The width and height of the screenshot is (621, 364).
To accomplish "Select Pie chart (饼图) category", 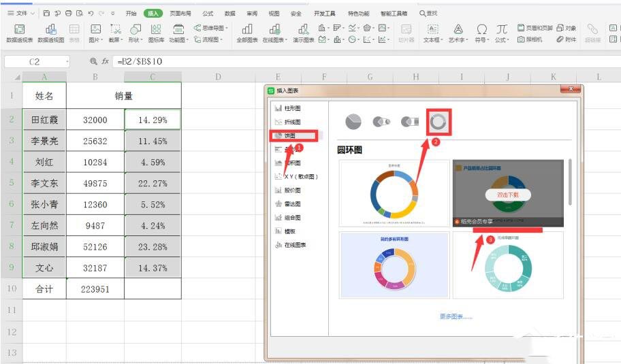I will pos(285,135).
